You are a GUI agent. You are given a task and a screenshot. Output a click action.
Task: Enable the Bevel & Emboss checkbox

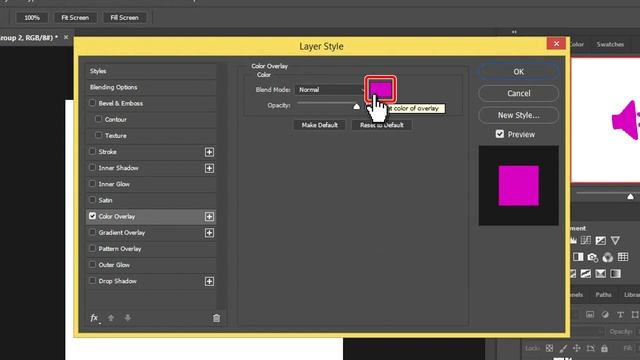(x=92, y=103)
